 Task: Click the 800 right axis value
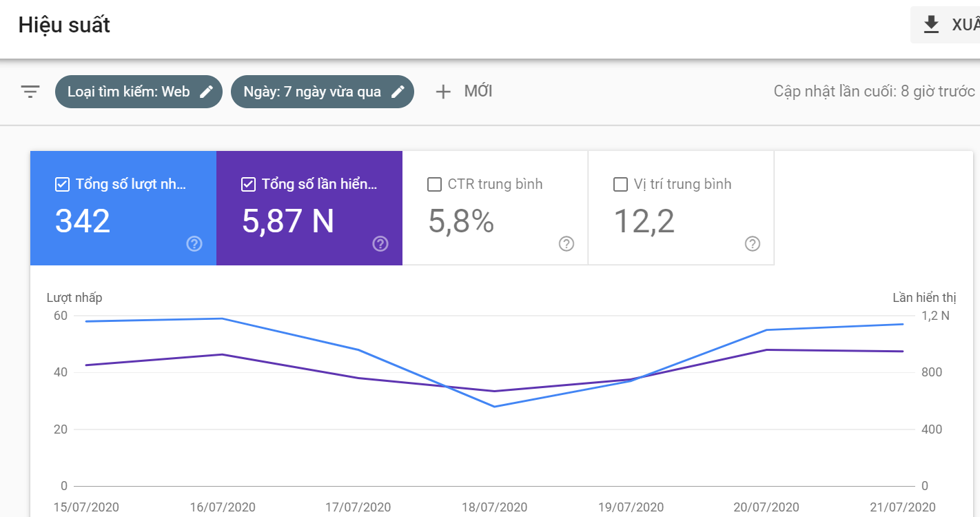(932, 372)
